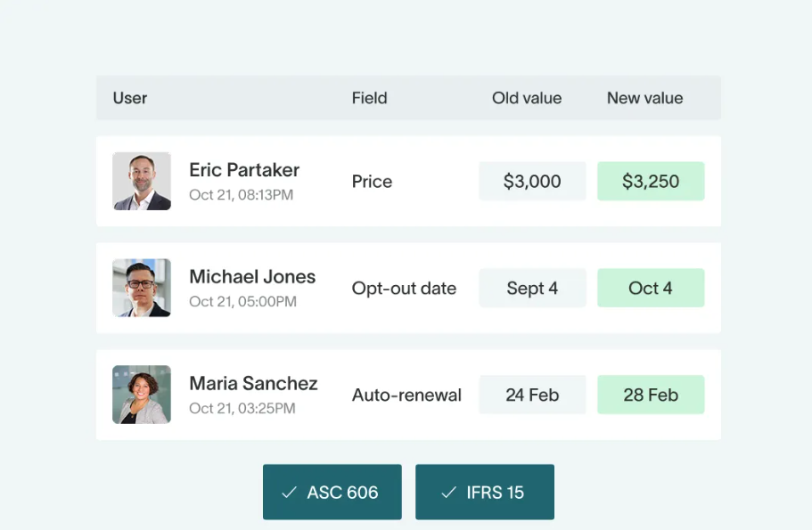This screenshot has width=812, height=530.
Task: Click the ASC 606 button
Action: [332, 491]
